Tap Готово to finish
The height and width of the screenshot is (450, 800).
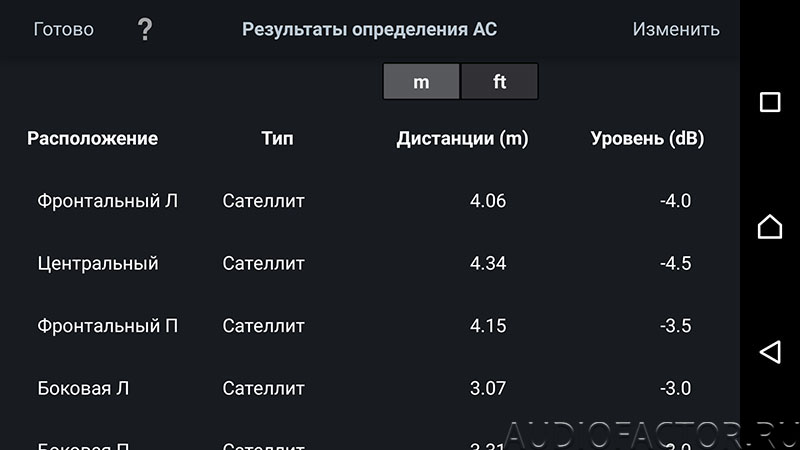tap(64, 30)
